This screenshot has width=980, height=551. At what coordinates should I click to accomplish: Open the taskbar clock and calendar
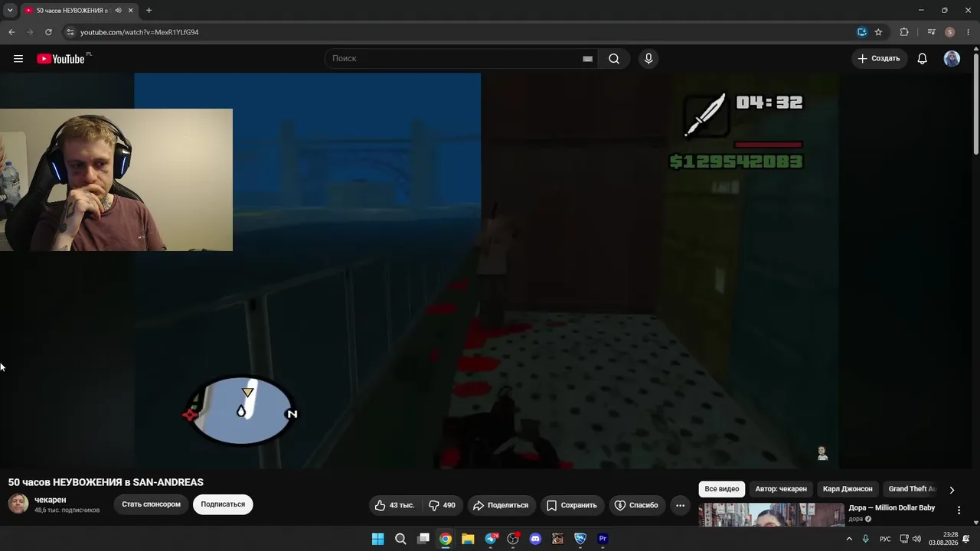943,539
